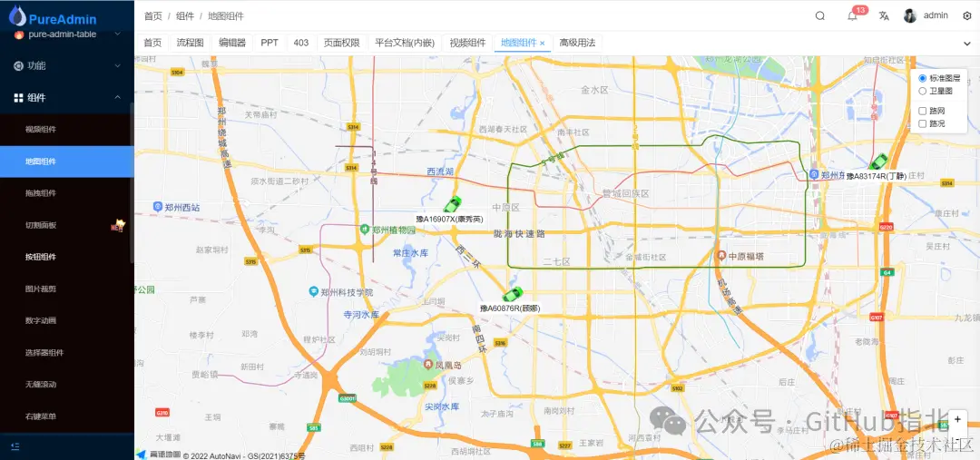This screenshot has width=980, height=460.
Task: Click the car marker 豫A83174R
Action: point(878,161)
